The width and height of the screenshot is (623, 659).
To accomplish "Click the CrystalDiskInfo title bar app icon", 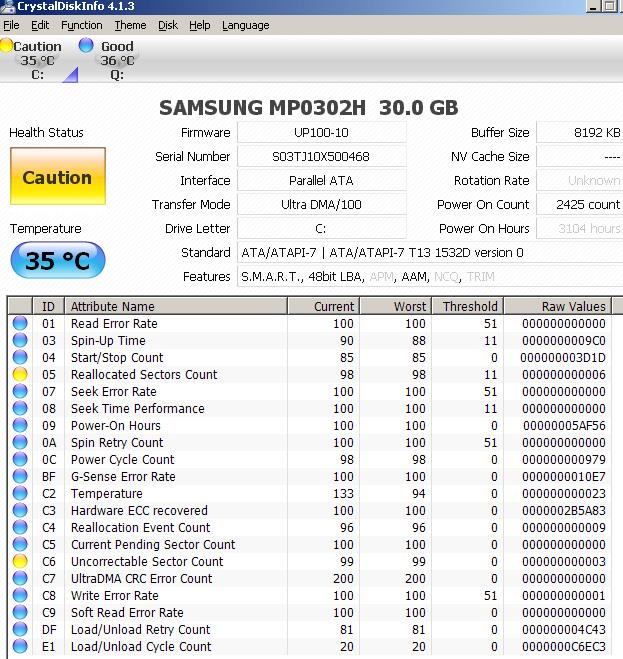I will (7, 7).
